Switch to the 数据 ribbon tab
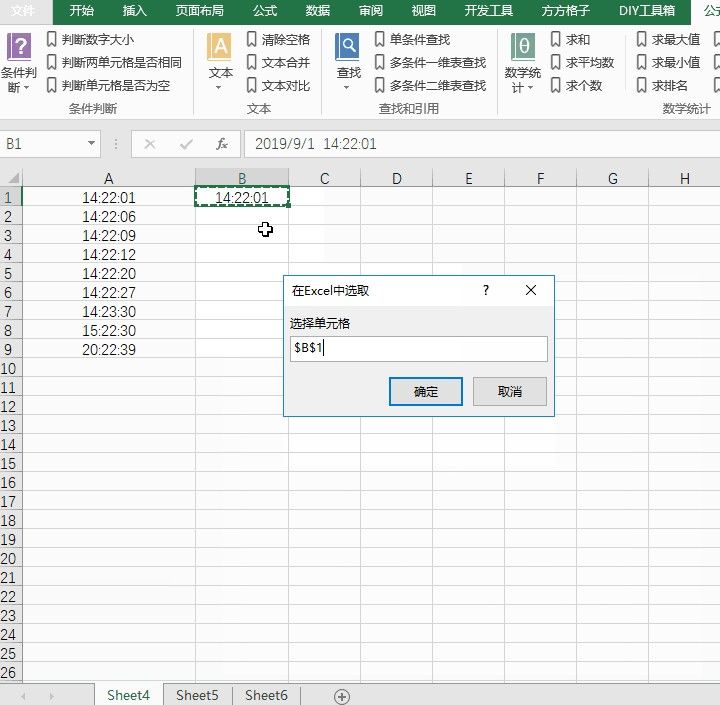720x705 pixels. click(x=318, y=11)
